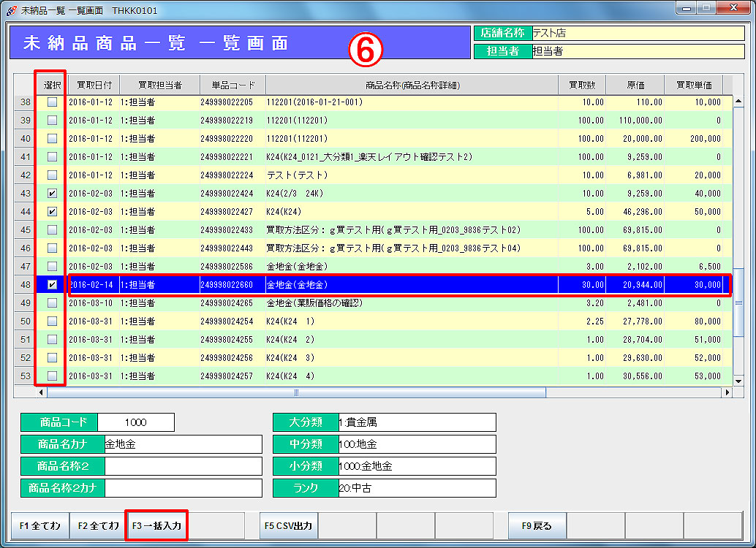Click the 商品コード field showing 1000
The image size is (756, 548).
[x=135, y=422]
